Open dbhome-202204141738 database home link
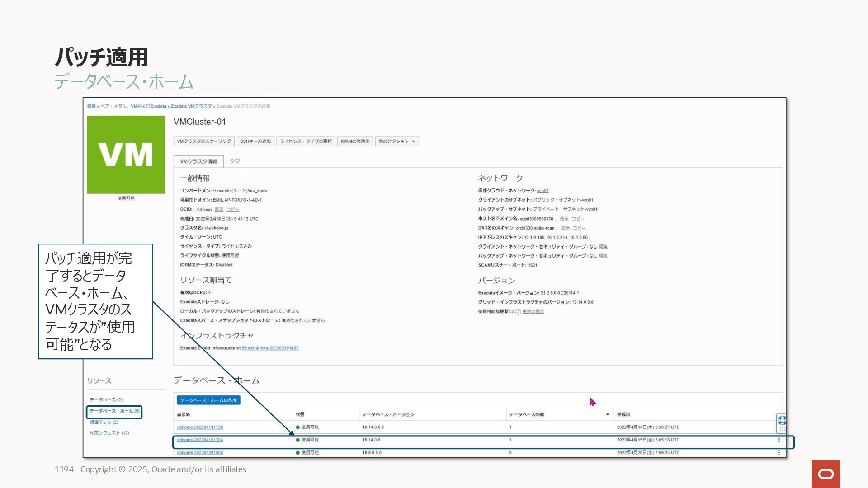 coord(200,427)
